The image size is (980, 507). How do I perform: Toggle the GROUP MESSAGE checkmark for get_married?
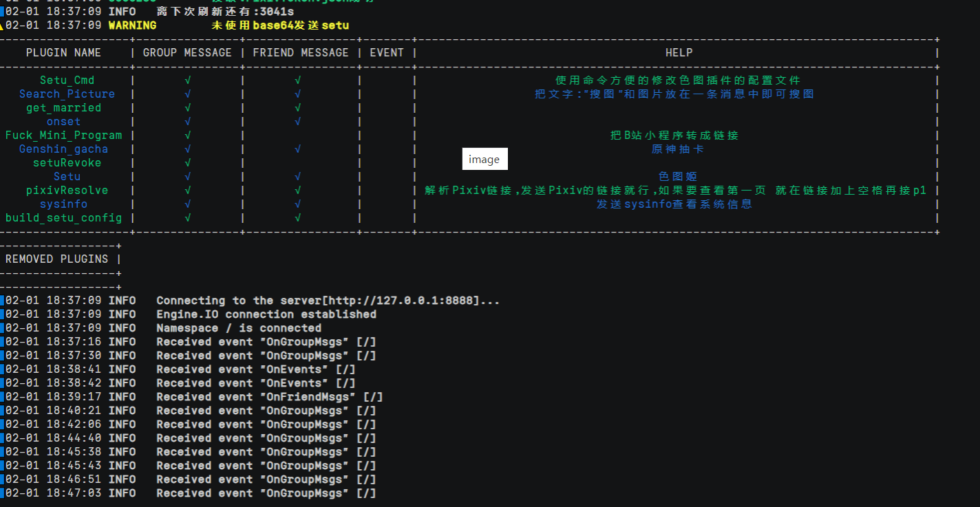(187, 107)
